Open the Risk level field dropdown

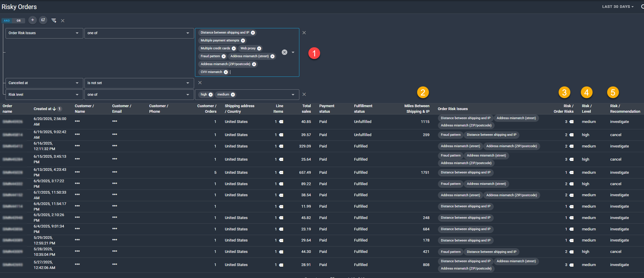(44, 95)
